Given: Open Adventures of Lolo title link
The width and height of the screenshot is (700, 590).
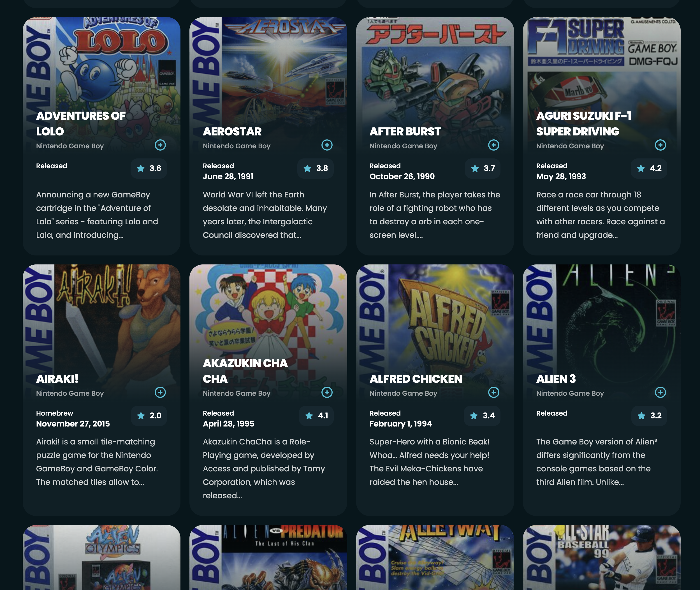Looking at the screenshot, I should click(x=80, y=123).
